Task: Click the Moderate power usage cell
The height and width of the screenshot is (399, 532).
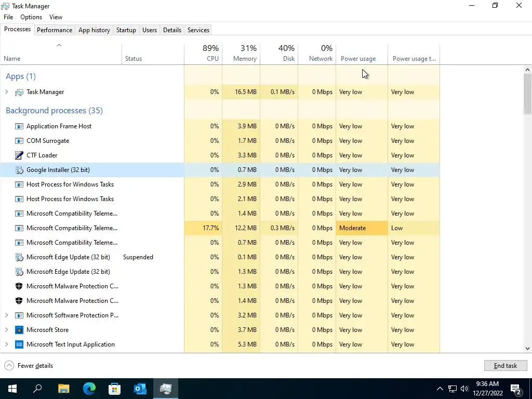Action: (362, 228)
